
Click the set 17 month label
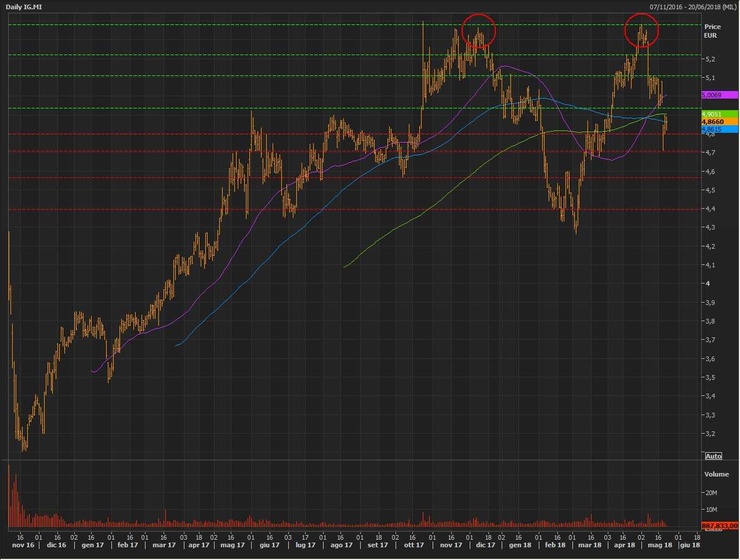(378, 545)
